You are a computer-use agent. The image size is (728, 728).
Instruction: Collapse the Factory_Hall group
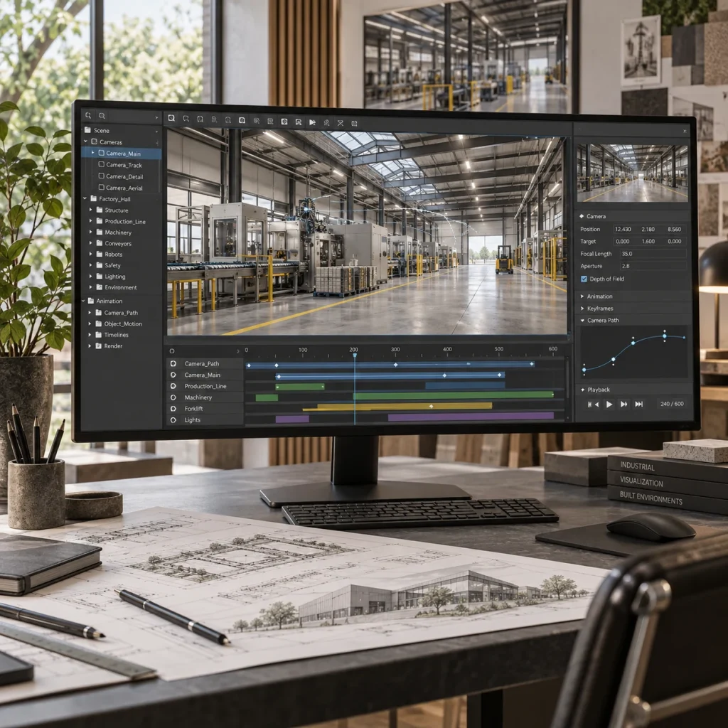click(85, 198)
